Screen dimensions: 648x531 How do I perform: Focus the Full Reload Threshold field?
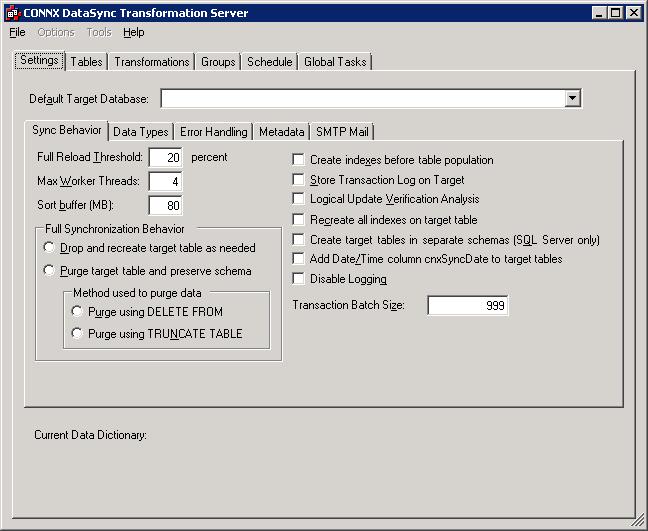[x=165, y=157]
